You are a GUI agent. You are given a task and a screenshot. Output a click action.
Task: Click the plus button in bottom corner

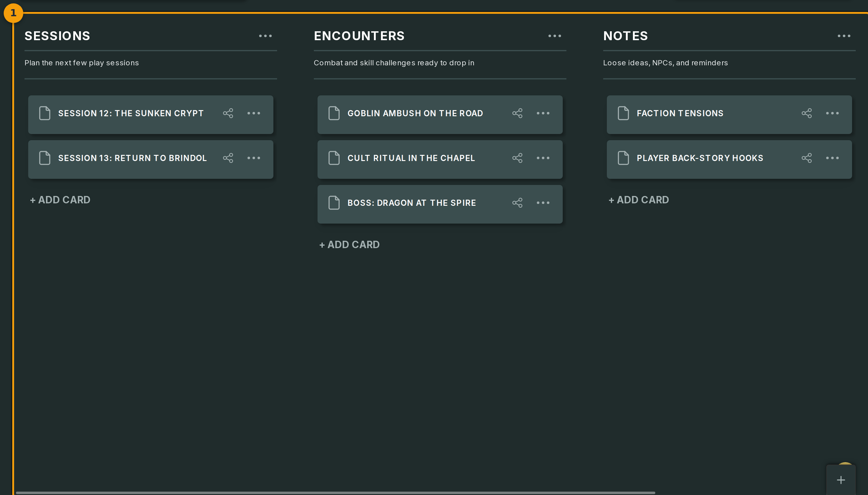[841, 480]
